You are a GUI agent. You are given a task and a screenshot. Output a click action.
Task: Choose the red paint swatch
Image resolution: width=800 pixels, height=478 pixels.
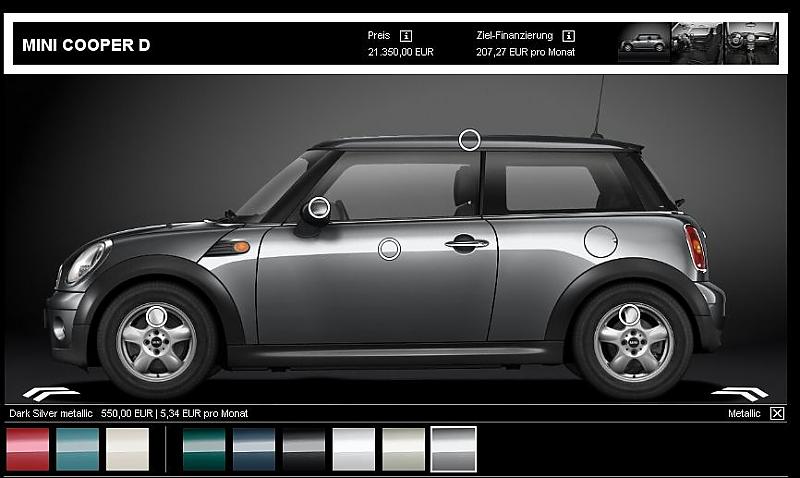tap(28, 449)
